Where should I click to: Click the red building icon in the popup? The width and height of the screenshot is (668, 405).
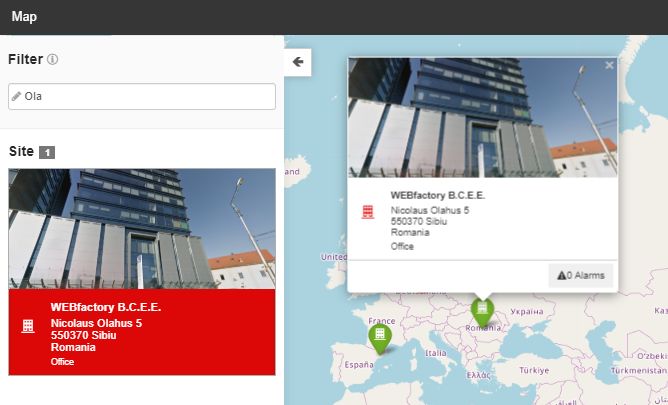tap(368, 212)
